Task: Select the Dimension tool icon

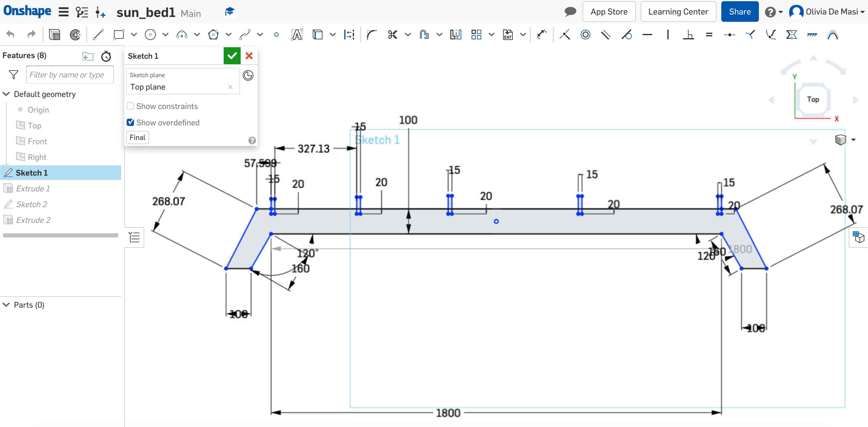Action: tap(542, 34)
